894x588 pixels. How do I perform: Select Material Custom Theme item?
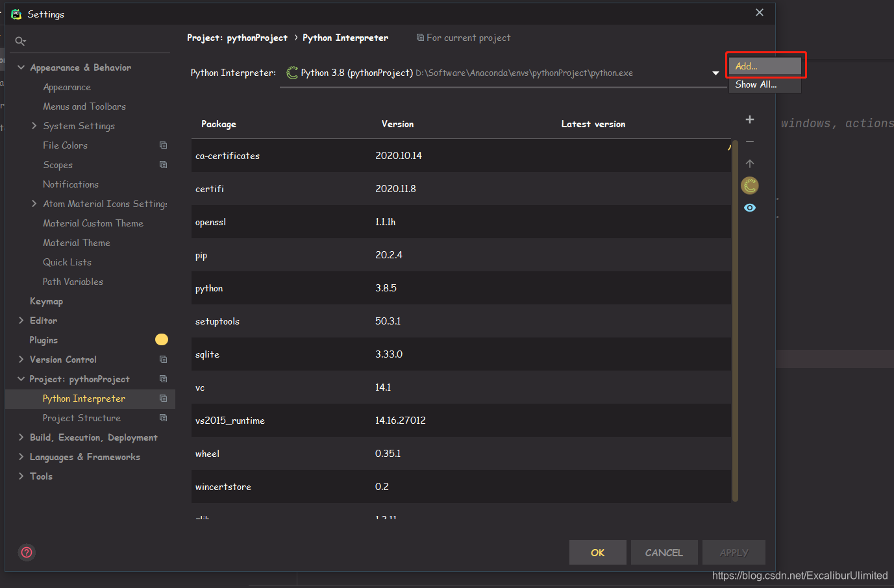[93, 223]
